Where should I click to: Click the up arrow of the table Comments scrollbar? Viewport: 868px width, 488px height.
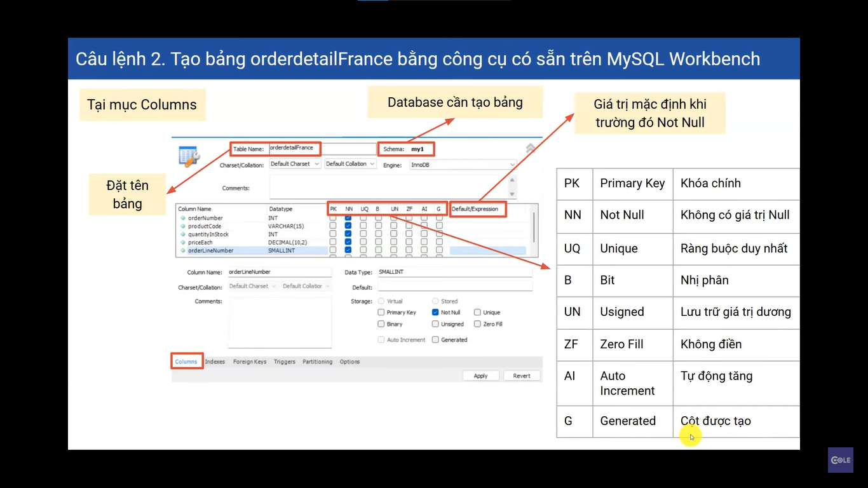pyautogui.click(x=512, y=180)
